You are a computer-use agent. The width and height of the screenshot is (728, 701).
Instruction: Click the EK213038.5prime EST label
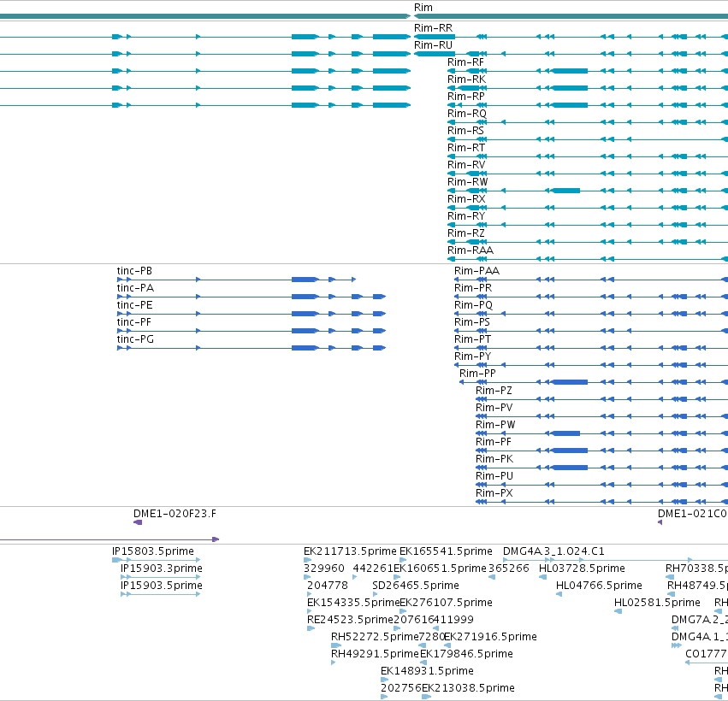point(469,688)
